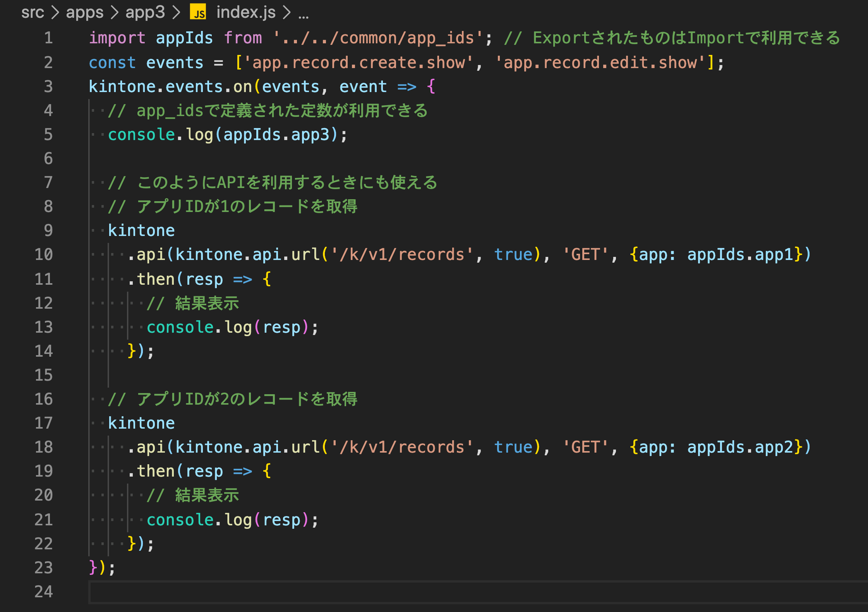
Task: Open the src breadcrumb segment
Action: coord(33,12)
